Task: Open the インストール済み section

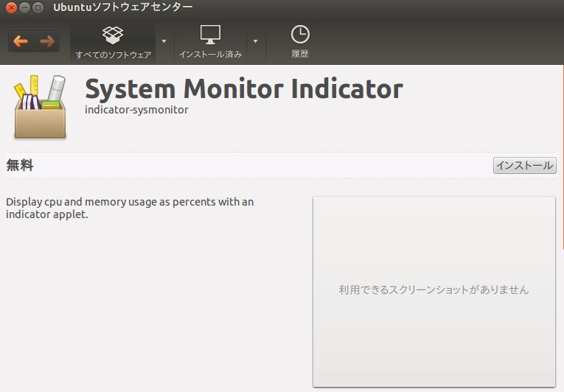Action: tap(210, 42)
